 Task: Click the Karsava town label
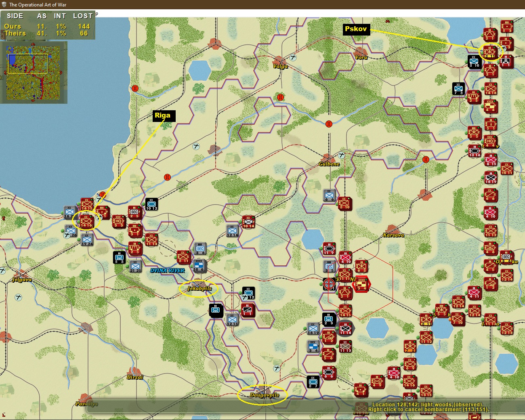tap(393, 235)
